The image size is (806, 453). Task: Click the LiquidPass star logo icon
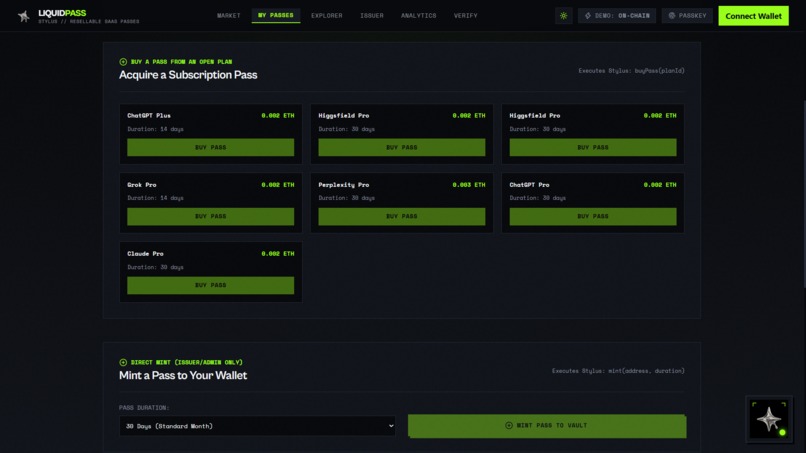(x=24, y=16)
